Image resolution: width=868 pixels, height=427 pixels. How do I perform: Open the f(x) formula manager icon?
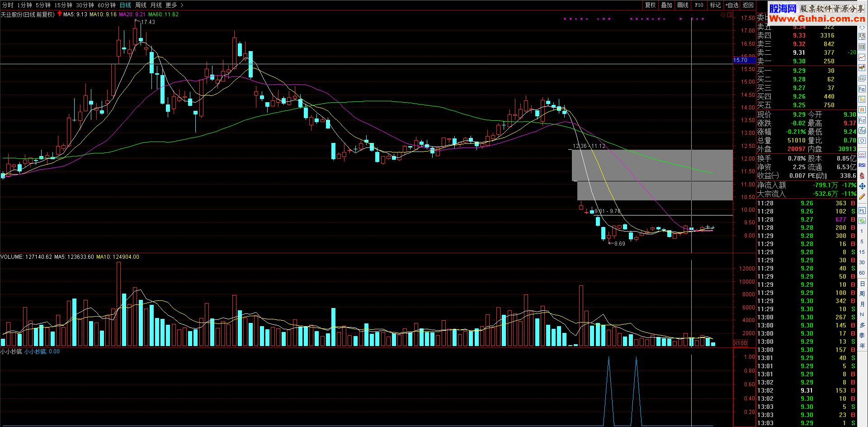point(862,131)
